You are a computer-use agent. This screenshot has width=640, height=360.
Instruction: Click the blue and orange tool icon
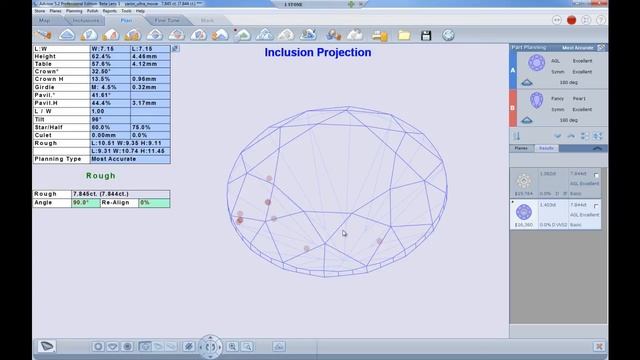333,35
